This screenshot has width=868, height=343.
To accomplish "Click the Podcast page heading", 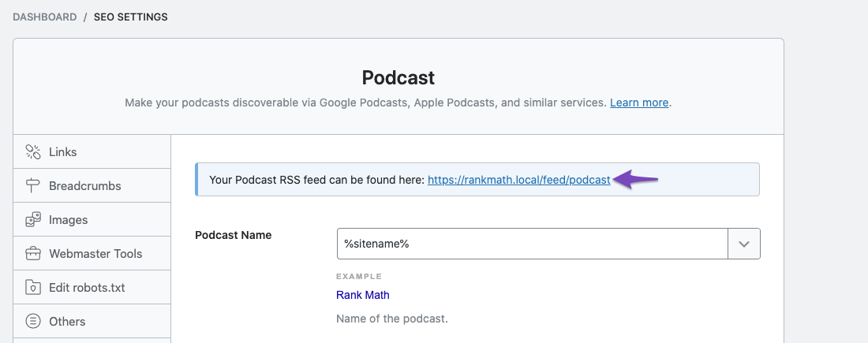I will point(398,77).
